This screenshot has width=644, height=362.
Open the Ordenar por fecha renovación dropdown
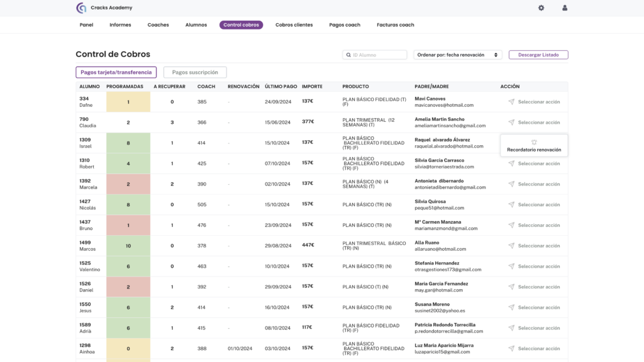458,55
